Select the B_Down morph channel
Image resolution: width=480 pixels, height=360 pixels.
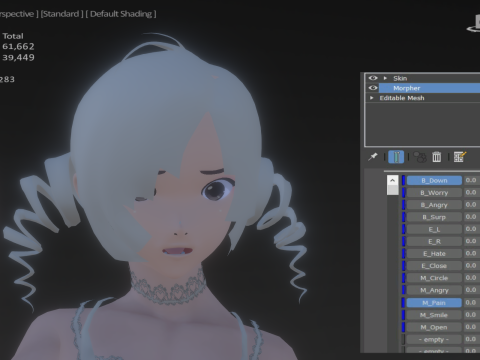pyautogui.click(x=434, y=180)
